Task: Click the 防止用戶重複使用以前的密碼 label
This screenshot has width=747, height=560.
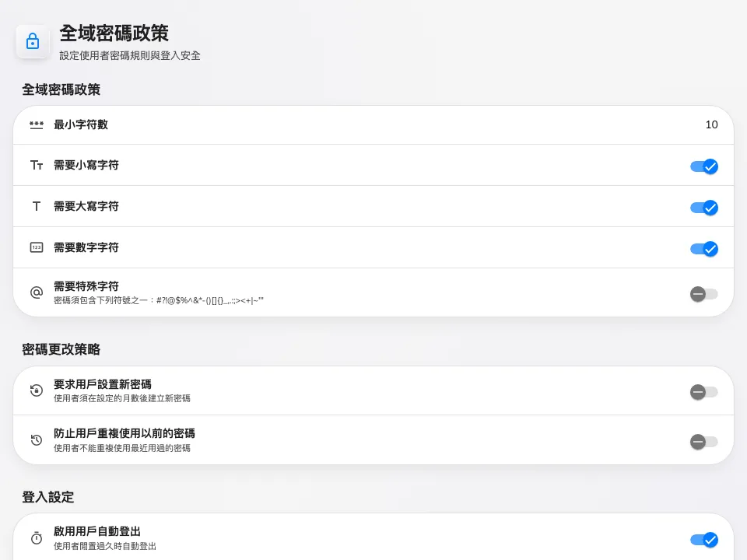Action: coord(124,433)
